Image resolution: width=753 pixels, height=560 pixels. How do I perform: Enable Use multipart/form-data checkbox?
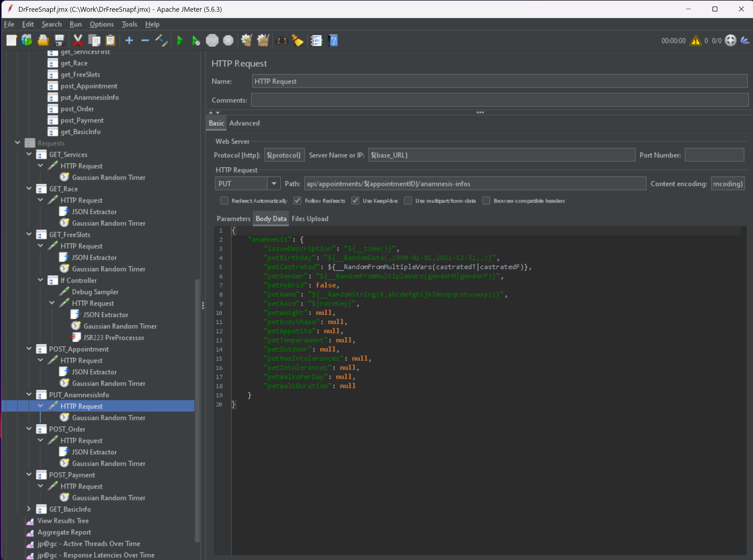click(408, 201)
